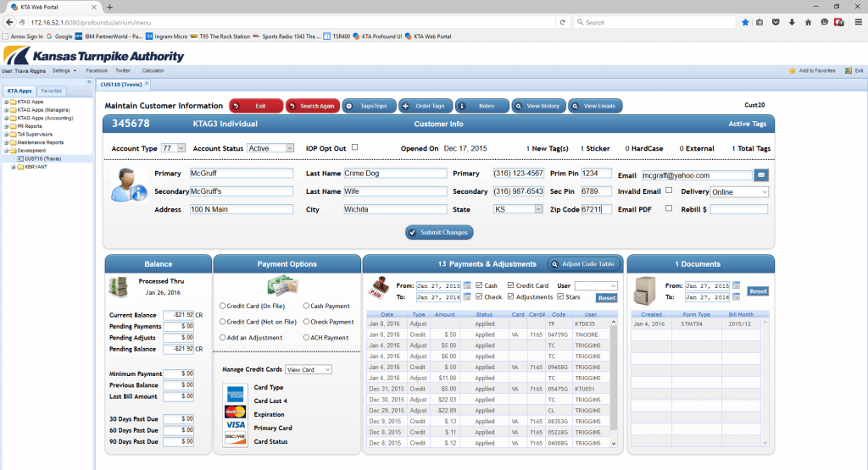Select the Cash Payment radio option
868x470 pixels.
click(x=306, y=306)
